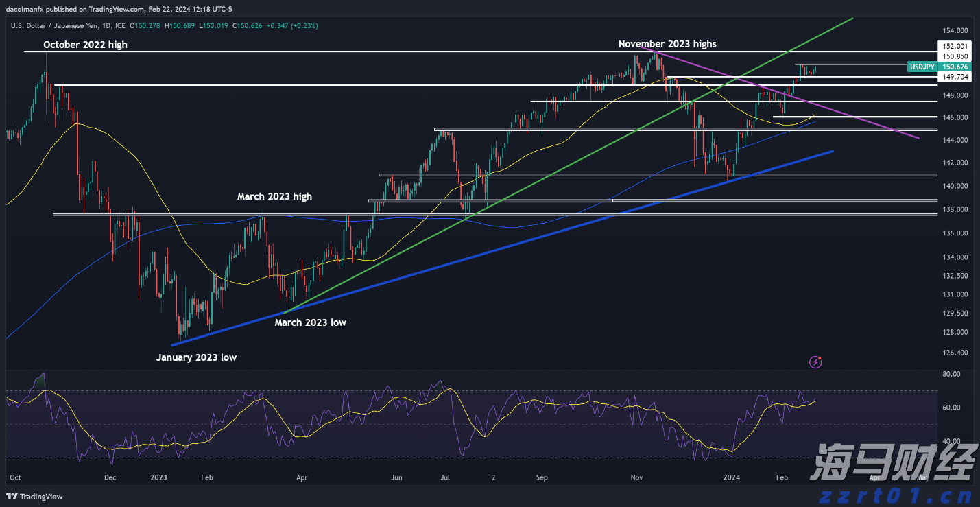
Task: Click the TradingView logo in bottom-left corner
Action: click(35, 496)
